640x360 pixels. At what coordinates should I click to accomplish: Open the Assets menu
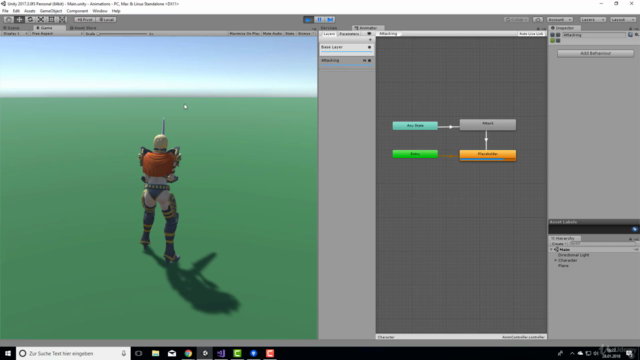(29, 11)
